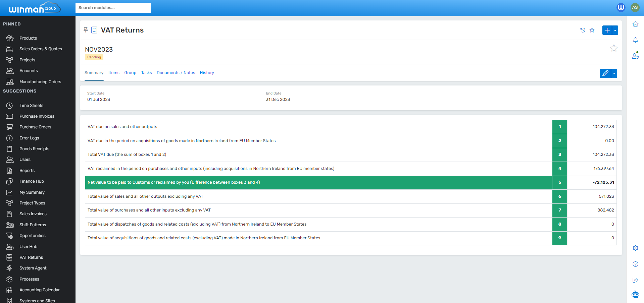Switch to the Items tab
This screenshot has width=644, height=303.
pos(114,73)
